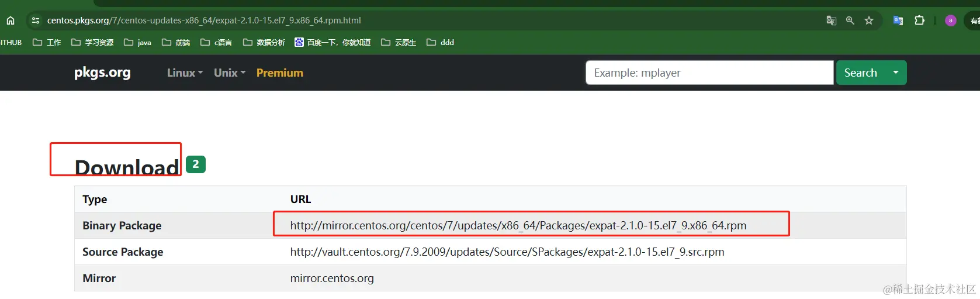The width and height of the screenshot is (980, 299).
Task: Click the mirror.centos.org mirror value
Action: pos(332,278)
